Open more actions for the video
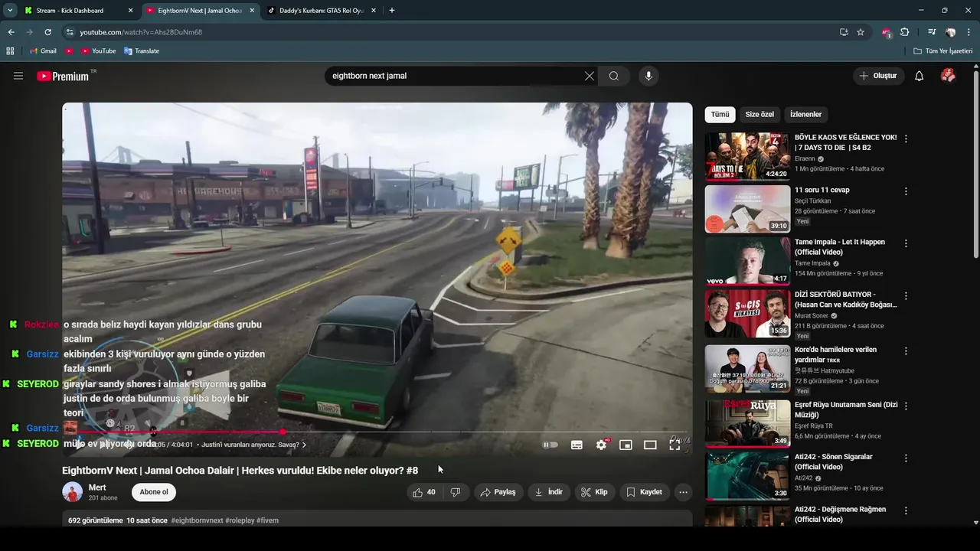The height and width of the screenshot is (551, 980). [683, 492]
